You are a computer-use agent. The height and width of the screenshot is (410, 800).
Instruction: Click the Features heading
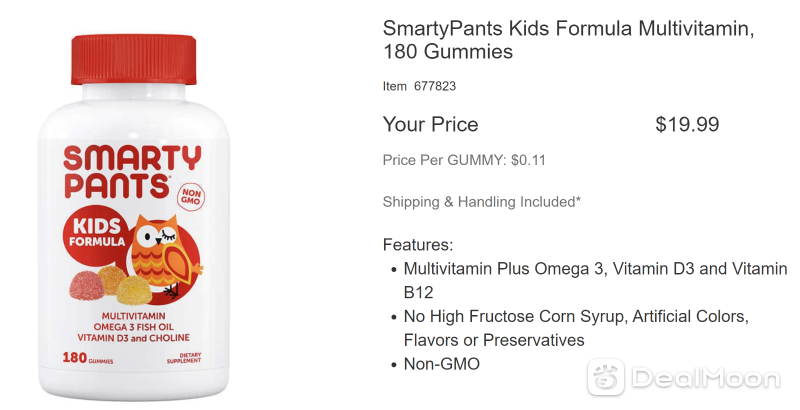tap(418, 245)
